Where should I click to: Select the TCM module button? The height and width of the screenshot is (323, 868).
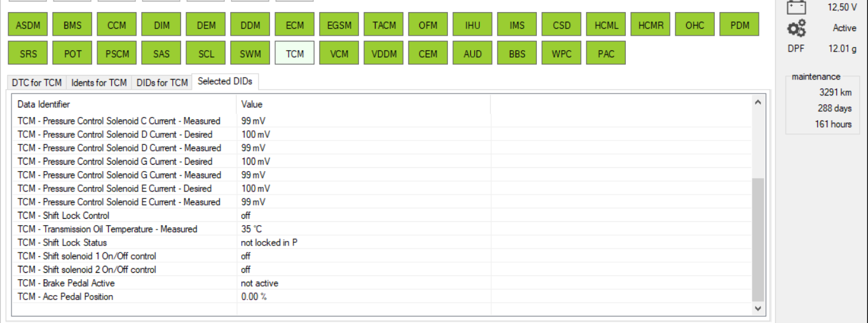[x=295, y=54]
